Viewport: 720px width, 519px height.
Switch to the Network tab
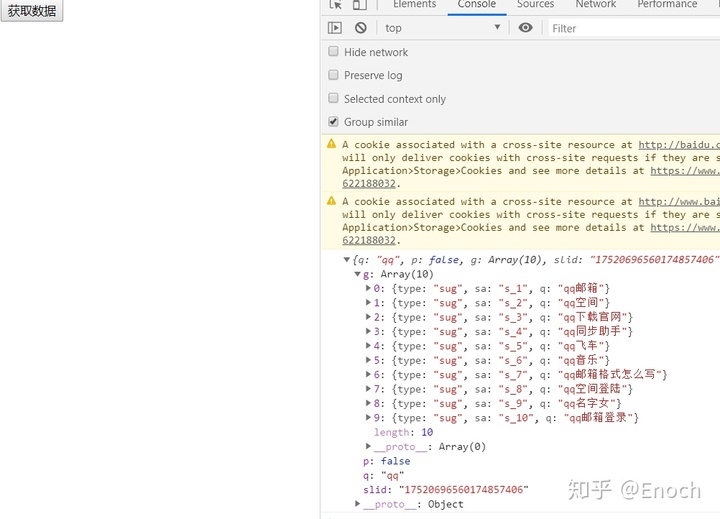tap(596, 5)
